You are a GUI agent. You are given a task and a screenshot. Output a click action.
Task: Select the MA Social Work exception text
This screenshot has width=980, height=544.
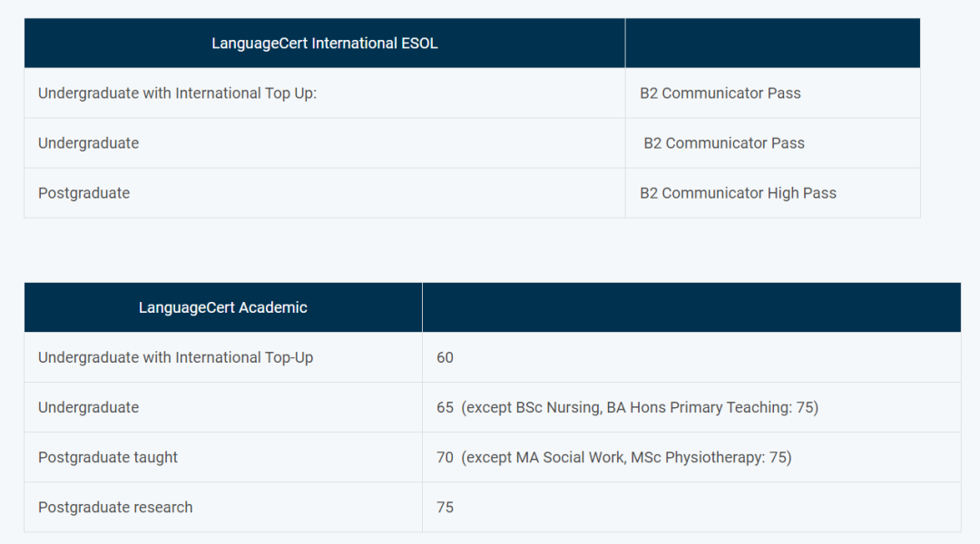(626, 457)
